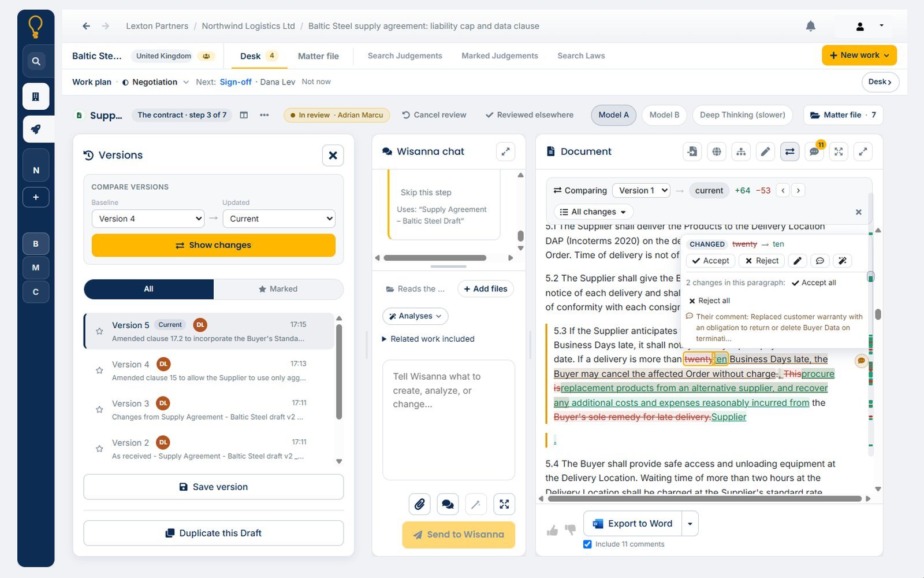
Task: Open the Updated Current dropdown
Action: pos(279,218)
